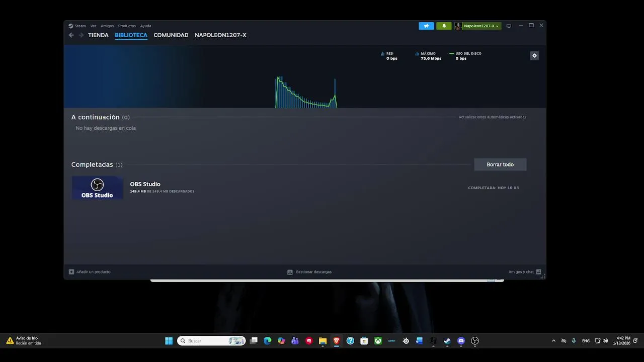Show hidden system tray icons chevron

(x=553, y=341)
